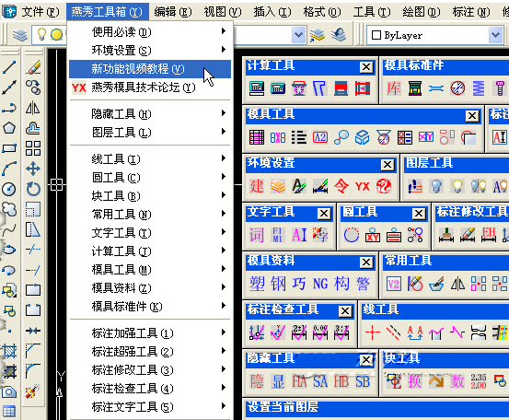Open the 插入(I) menu
The height and width of the screenshot is (420, 509).
coord(272,12)
